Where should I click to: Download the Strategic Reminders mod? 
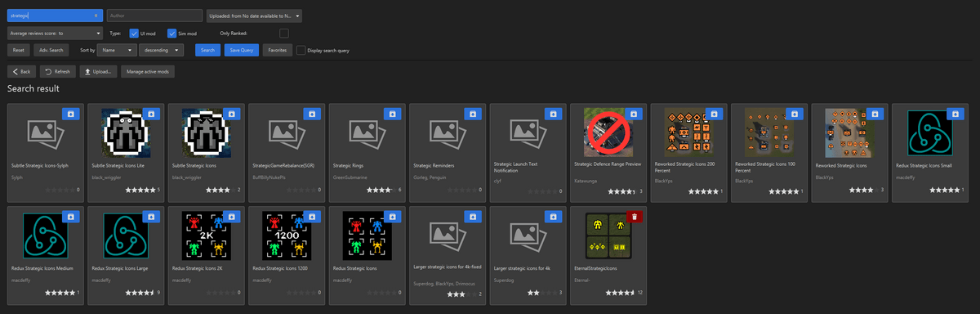coord(473,113)
